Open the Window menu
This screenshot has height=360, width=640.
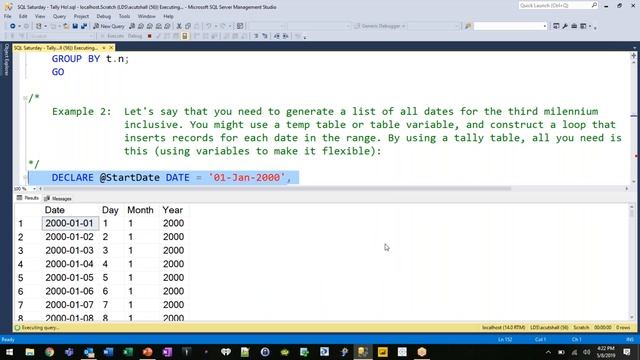tap(147, 16)
